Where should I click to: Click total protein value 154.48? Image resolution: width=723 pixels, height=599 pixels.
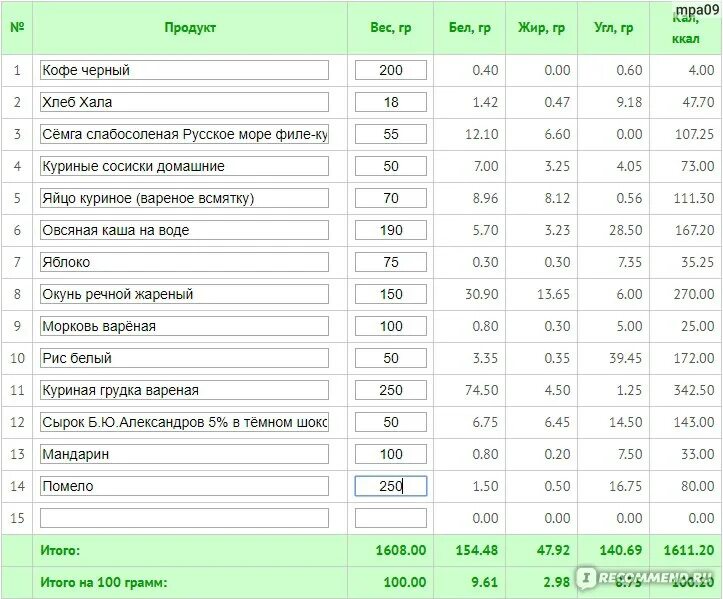click(477, 550)
